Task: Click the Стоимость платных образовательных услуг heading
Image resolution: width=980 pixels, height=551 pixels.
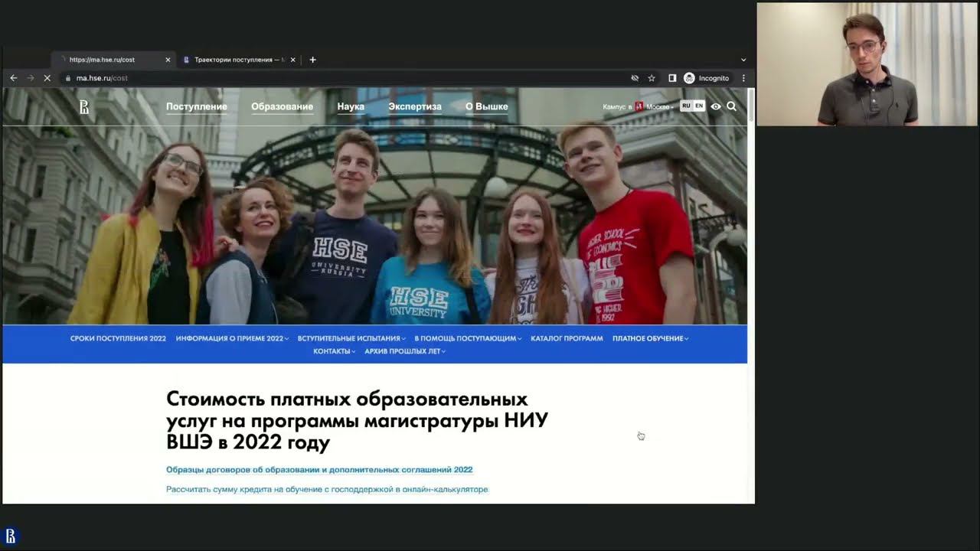Action: coord(358,421)
